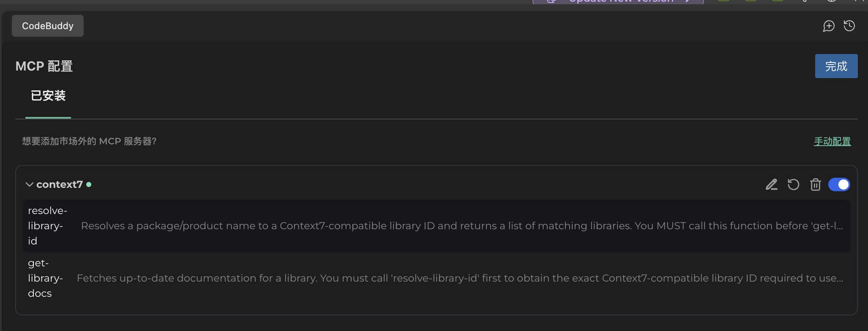The width and height of the screenshot is (868, 331).
Task: Open the chat history icon
Action: point(849,26)
